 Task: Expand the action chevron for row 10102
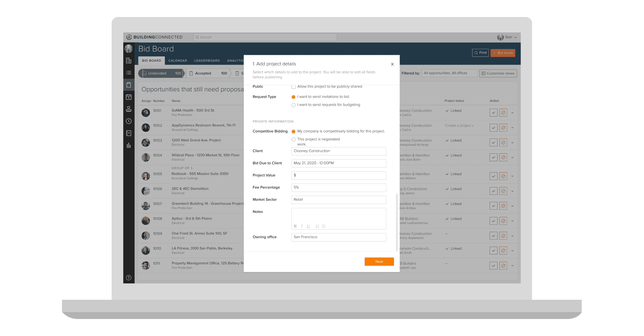[512, 128]
